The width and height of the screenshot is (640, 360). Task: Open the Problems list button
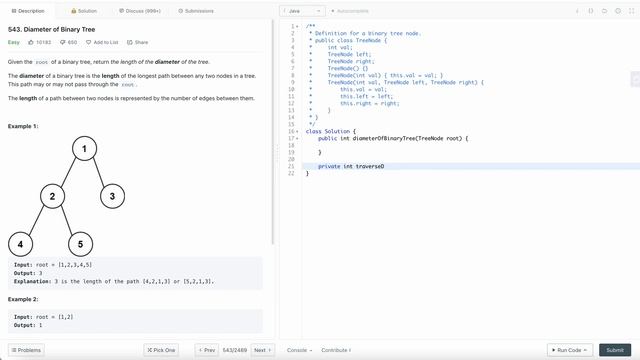click(x=27, y=350)
